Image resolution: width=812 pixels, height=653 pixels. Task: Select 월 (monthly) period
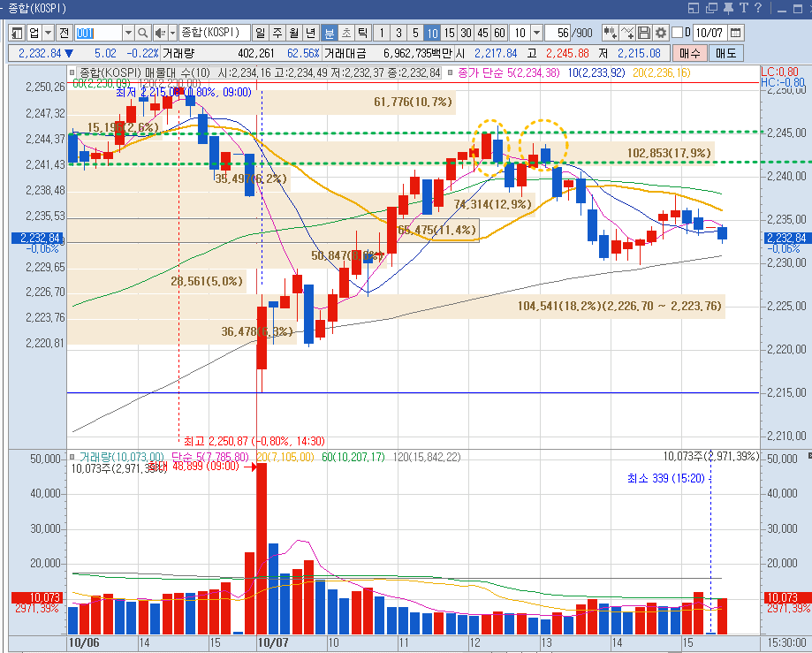[294, 34]
